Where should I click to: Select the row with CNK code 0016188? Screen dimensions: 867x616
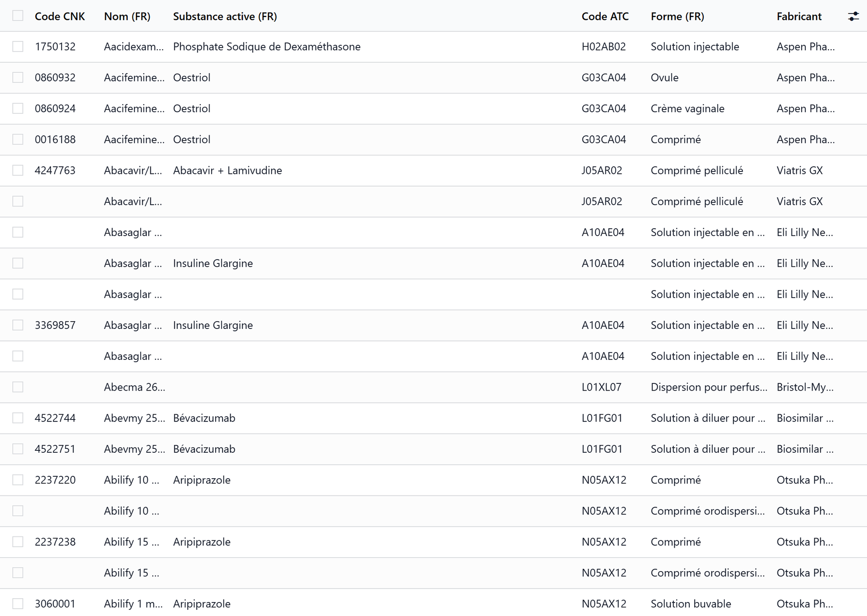click(18, 140)
